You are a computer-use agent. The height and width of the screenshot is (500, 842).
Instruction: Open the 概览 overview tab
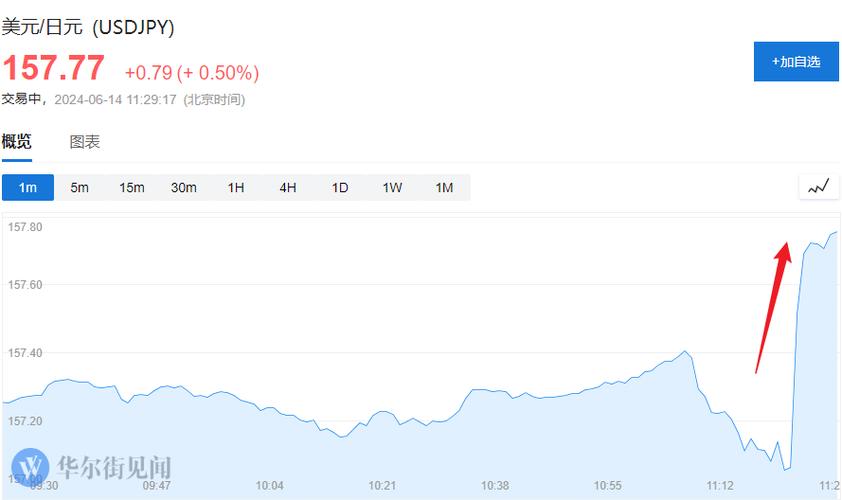click(x=17, y=142)
